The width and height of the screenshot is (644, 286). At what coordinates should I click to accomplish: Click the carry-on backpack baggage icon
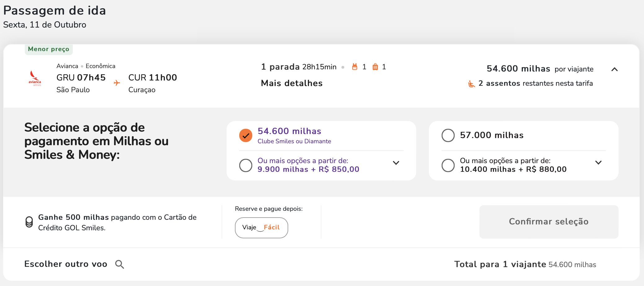[355, 67]
